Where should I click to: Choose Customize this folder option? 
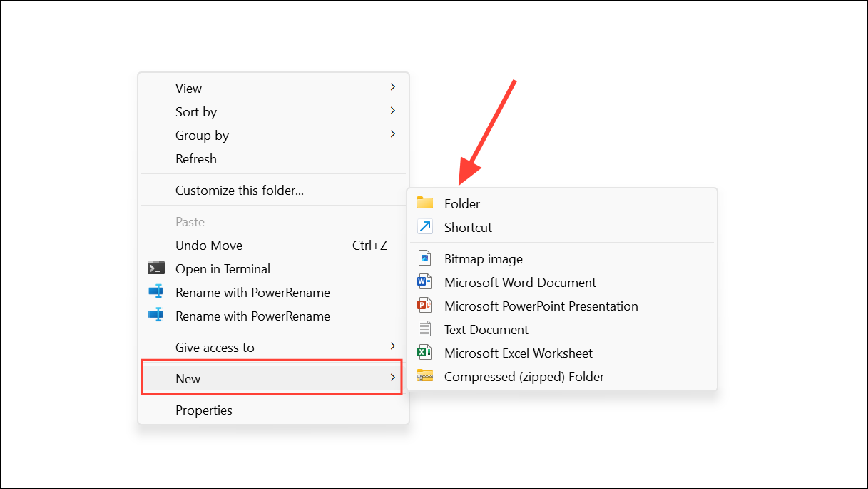pyautogui.click(x=239, y=190)
